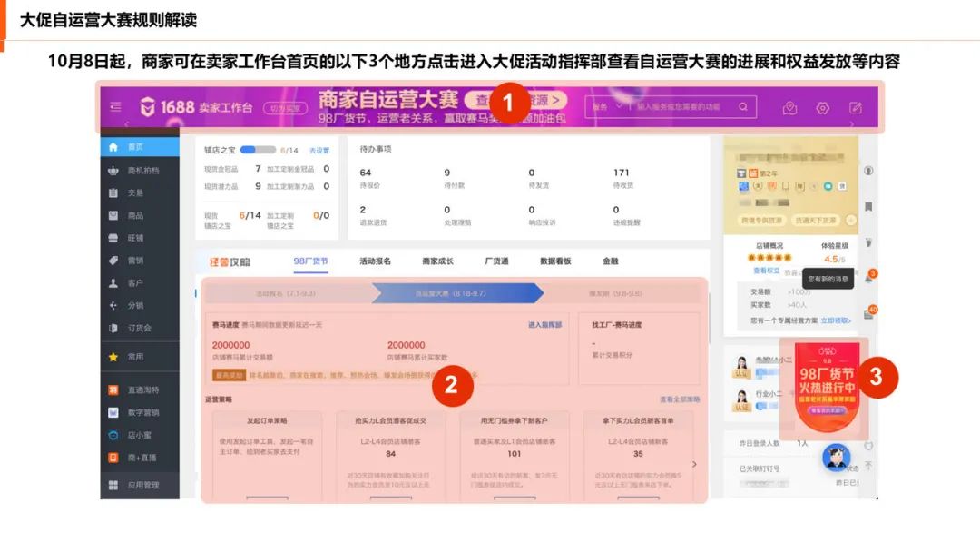The height and width of the screenshot is (552, 980).
Task: Click 查看全部策略 link
Action: click(x=679, y=399)
